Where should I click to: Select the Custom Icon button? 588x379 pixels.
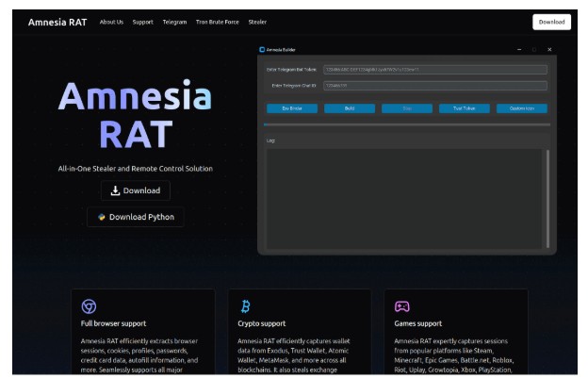pos(521,108)
